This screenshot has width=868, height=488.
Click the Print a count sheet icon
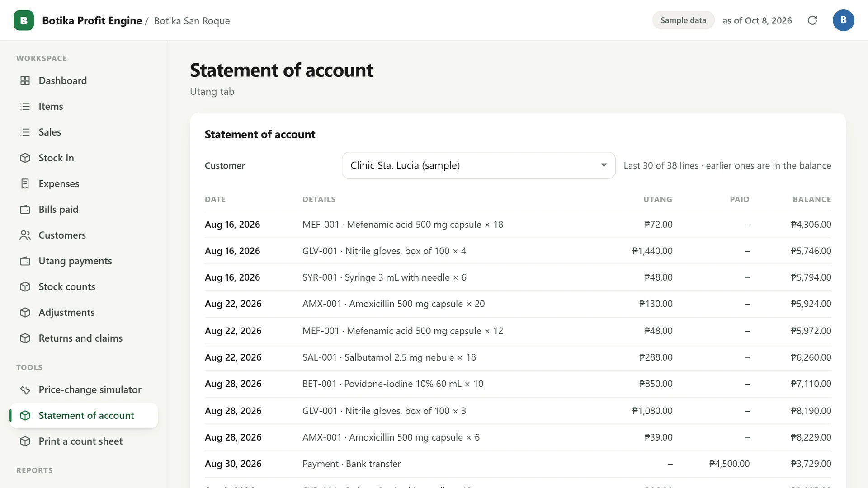click(x=25, y=441)
